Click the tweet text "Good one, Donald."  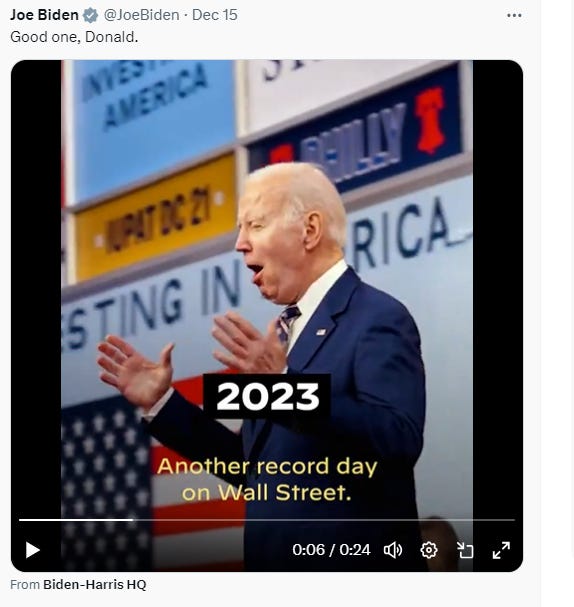coord(74,37)
